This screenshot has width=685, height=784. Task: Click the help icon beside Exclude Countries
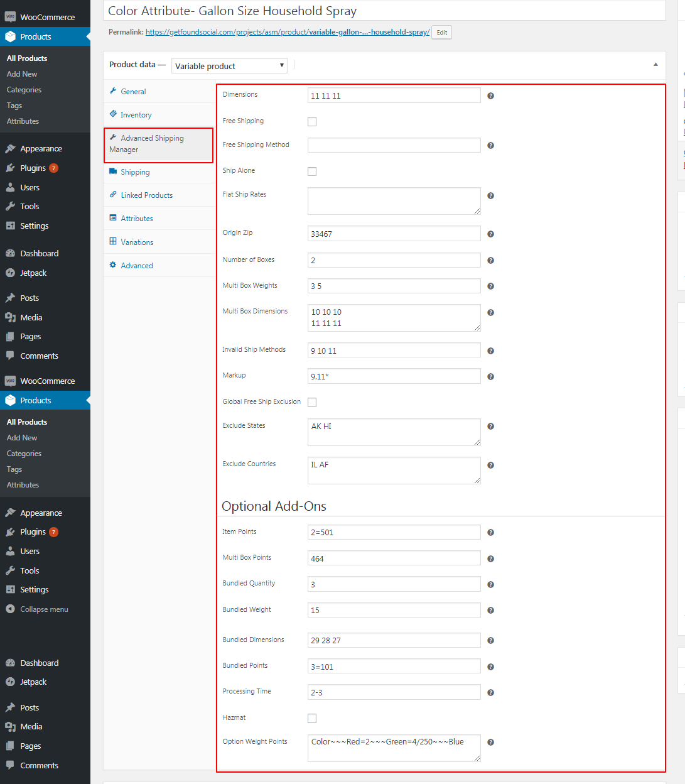pyautogui.click(x=490, y=465)
